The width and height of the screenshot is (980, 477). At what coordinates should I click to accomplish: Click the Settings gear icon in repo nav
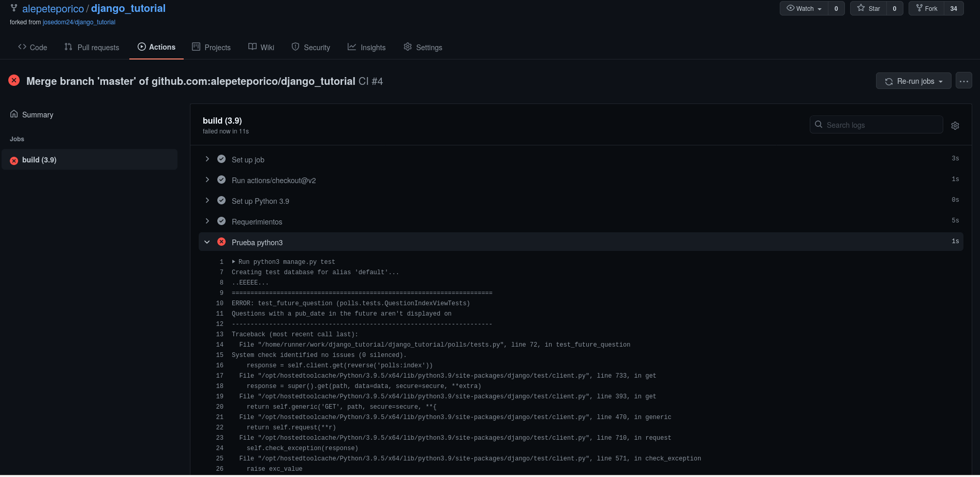pyautogui.click(x=408, y=47)
